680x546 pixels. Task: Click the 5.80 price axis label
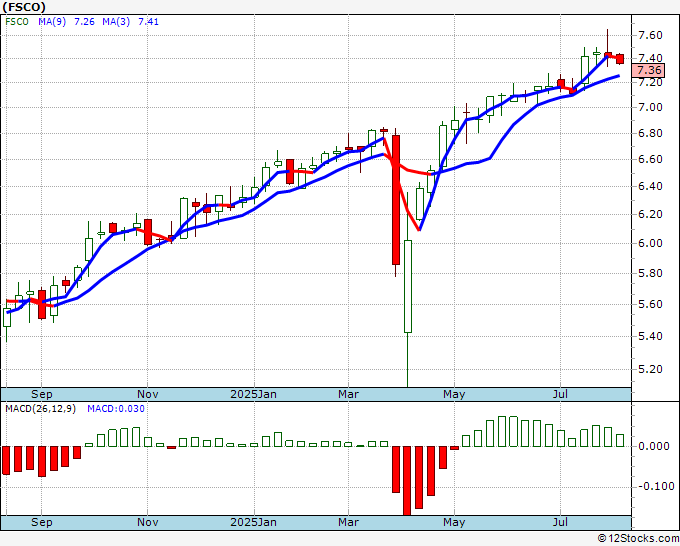click(x=651, y=273)
